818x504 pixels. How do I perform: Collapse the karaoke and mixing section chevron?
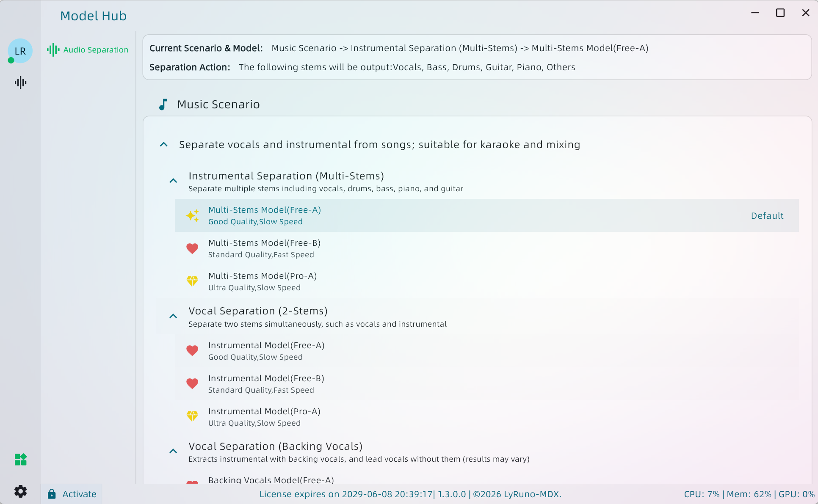[164, 145]
